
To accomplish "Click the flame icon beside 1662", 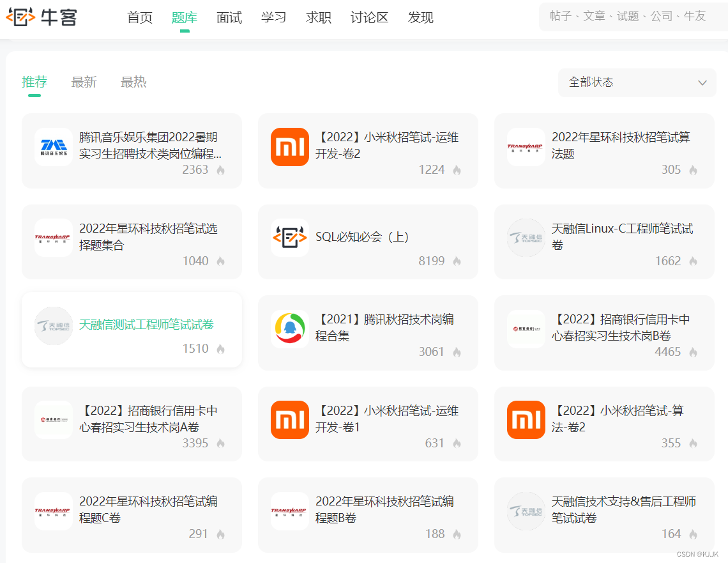I will tap(693, 261).
